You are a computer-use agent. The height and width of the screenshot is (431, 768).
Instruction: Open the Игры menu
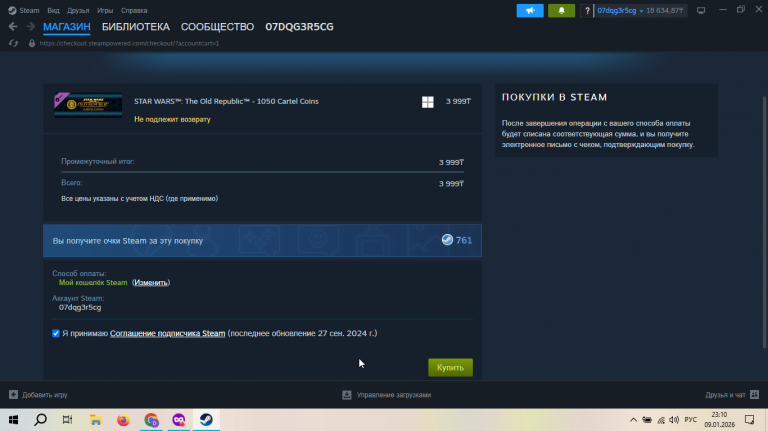(x=105, y=10)
